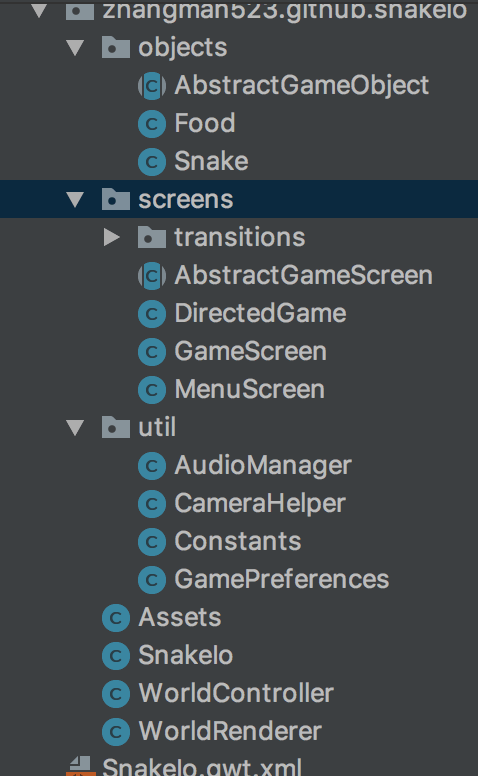Image resolution: width=478 pixels, height=776 pixels.
Task: Click the util package folder icon
Action: (x=116, y=427)
